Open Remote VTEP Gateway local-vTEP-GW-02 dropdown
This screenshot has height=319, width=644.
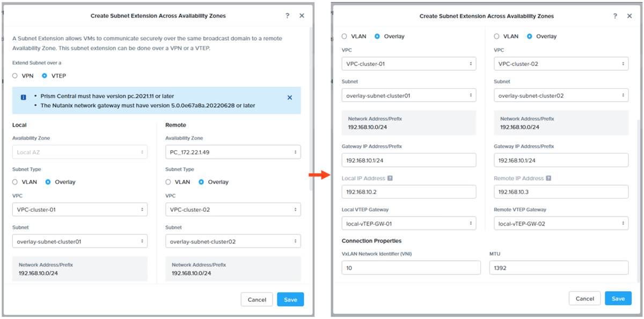pyautogui.click(x=561, y=224)
